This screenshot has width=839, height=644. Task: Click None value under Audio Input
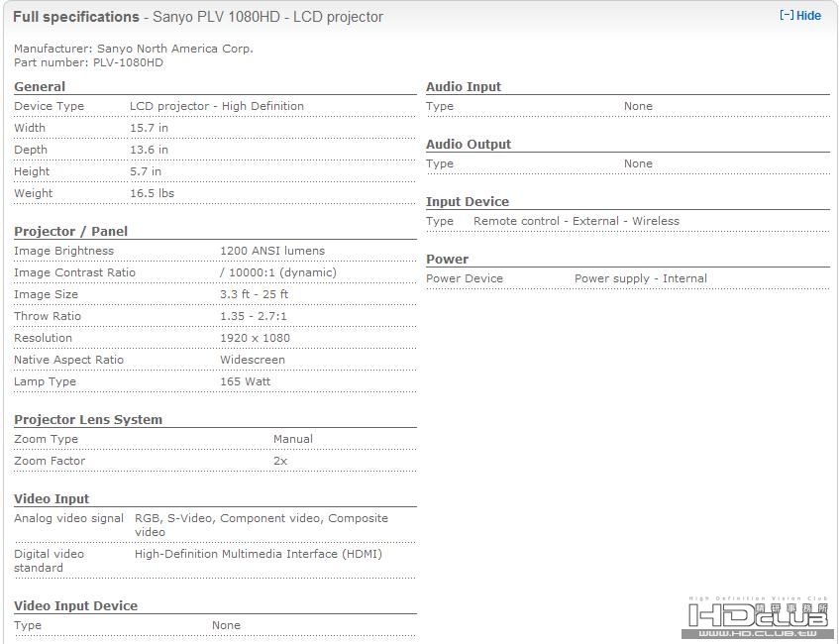[x=638, y=106]
